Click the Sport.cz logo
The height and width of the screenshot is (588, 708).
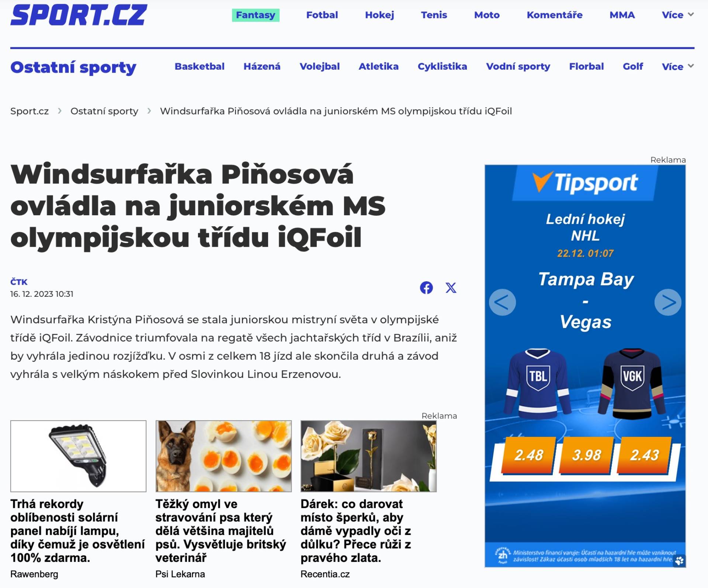[79, 15]
